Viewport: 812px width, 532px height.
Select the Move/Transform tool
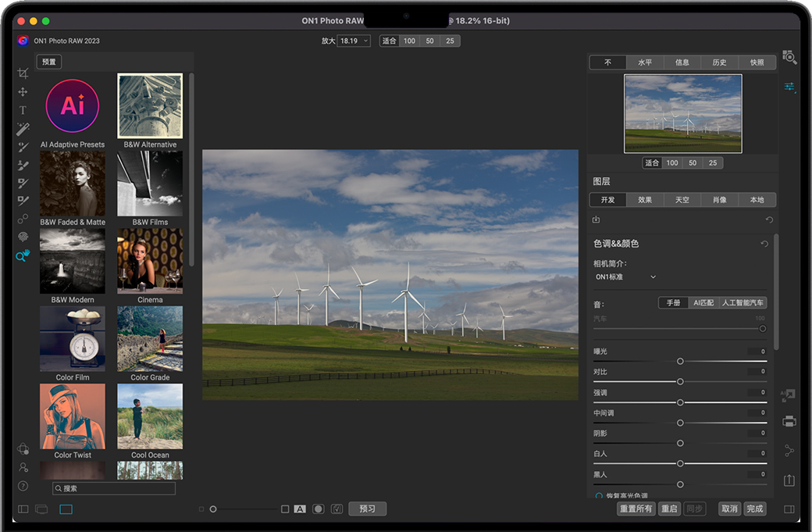point(23,92)
